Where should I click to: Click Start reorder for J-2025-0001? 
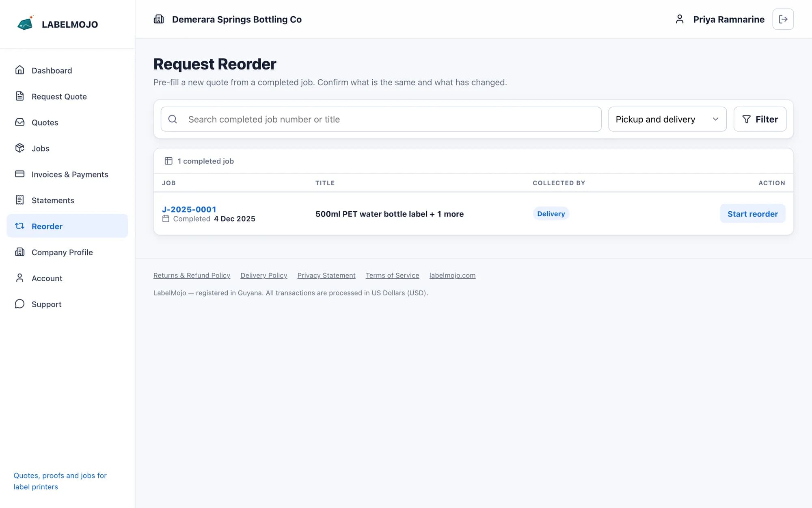pyautogui.click(x=752, y=214)
